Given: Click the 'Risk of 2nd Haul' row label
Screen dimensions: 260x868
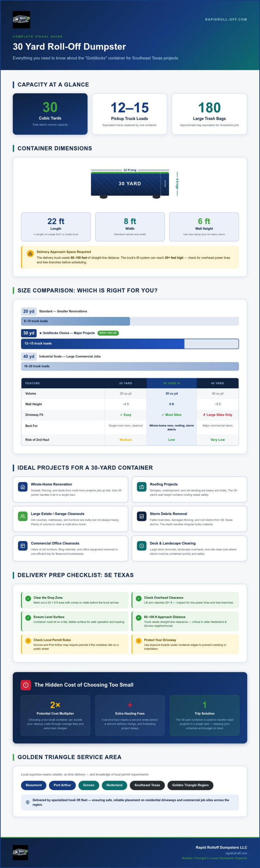Looking at the screenshot, I should point(37,440).
